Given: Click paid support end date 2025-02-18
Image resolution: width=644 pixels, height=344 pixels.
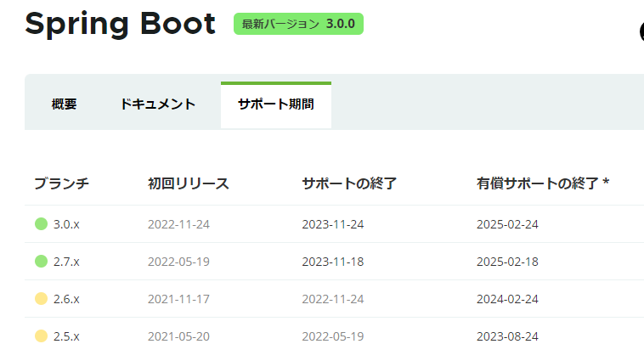Looking at the screenshot, I should click(x=508, y=262).
